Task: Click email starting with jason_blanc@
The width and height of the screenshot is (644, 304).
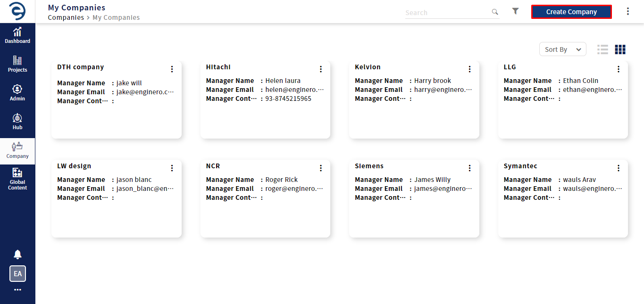Action: click(145, 189)
